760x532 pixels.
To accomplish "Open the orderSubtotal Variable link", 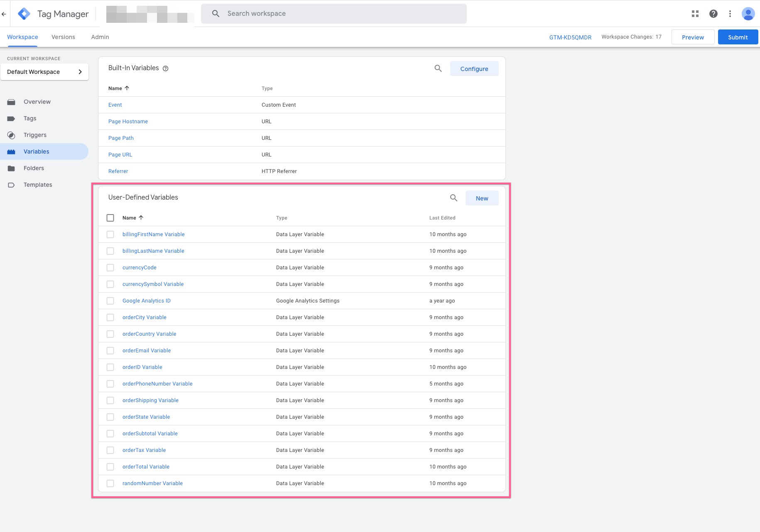I will tap(150, 434).
